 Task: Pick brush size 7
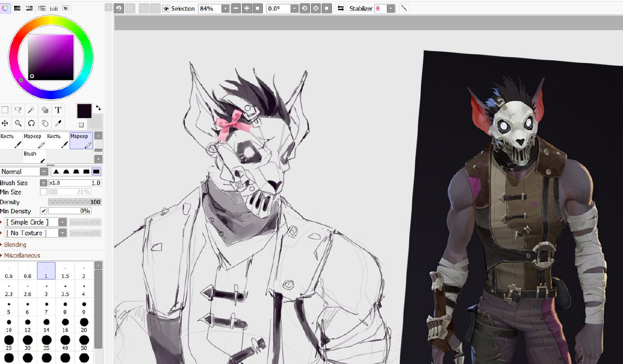point(46,307)
